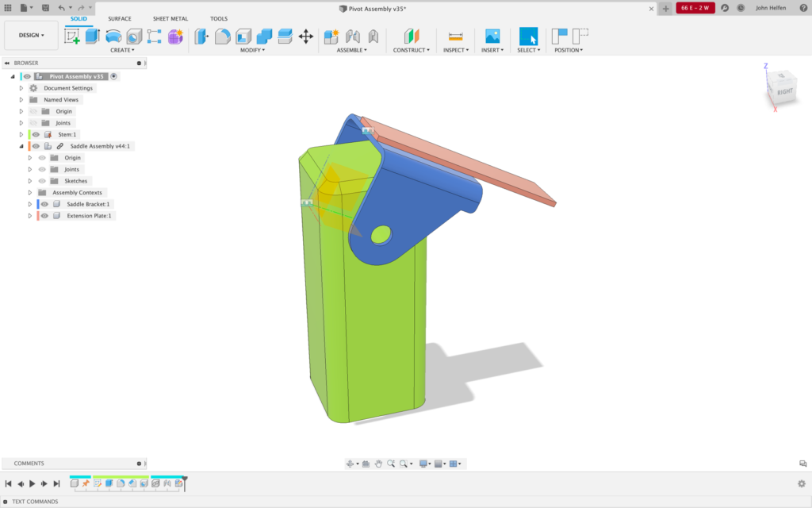The image size is (812, 508).
Task: Show the Saddle Bracket:1 component
Action: pos(45,204)
